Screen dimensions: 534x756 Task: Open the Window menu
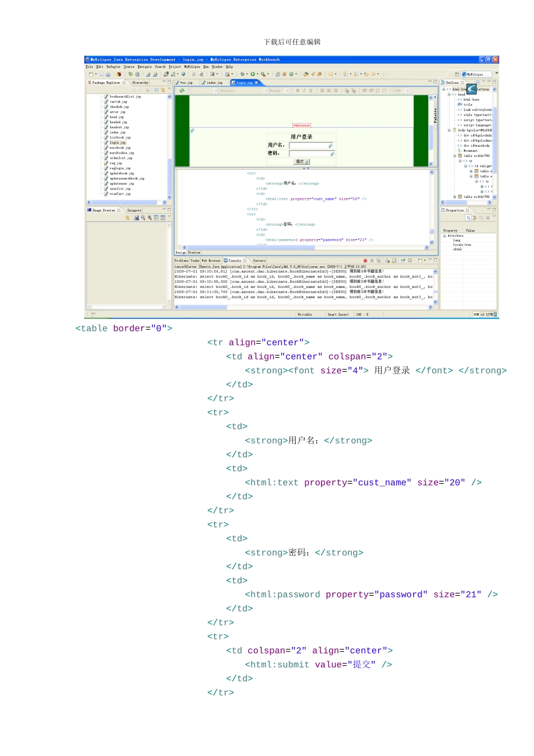pyautogui.click(x=217, y=66)
